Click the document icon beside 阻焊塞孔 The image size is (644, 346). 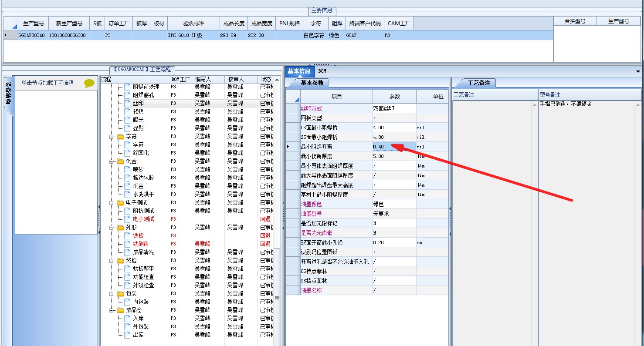tap(127, 95)
